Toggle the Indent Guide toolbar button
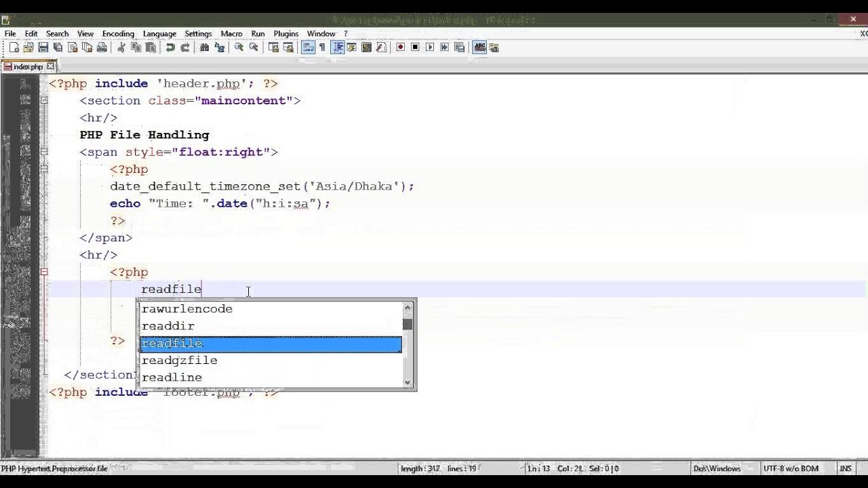 tap(338, 47)
